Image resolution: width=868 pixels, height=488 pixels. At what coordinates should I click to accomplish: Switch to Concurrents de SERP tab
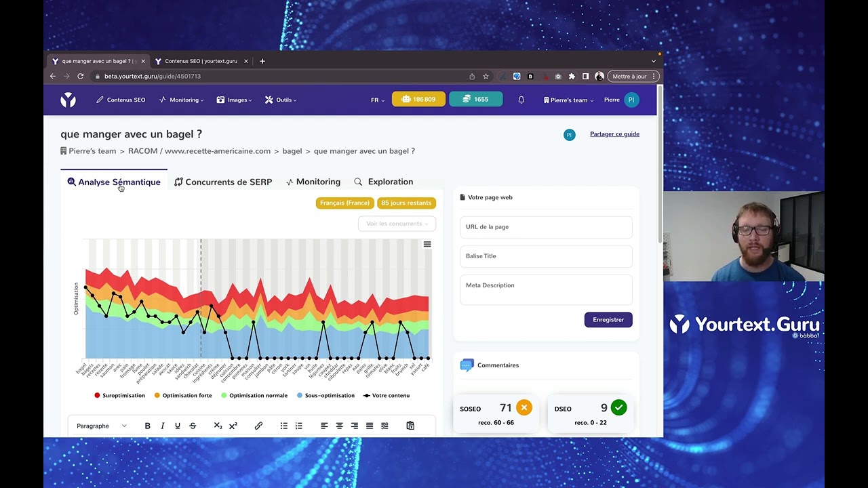[x=223, y=182]
